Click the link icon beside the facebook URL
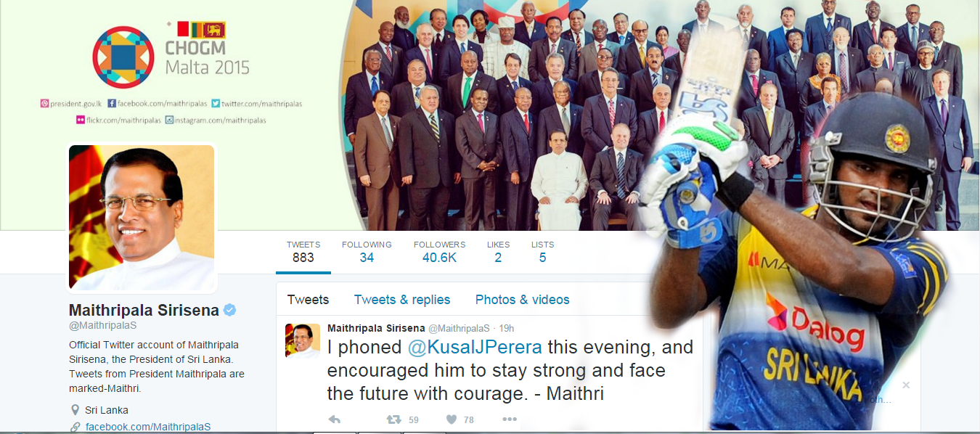The width and height of the screenshot is (980, 434). coord(75,427)
